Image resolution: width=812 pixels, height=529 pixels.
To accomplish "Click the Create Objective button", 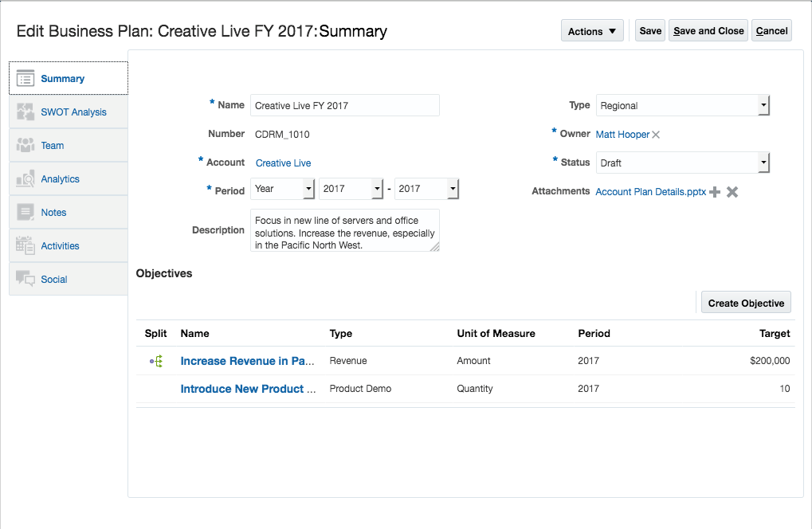I will click(746, 303).
